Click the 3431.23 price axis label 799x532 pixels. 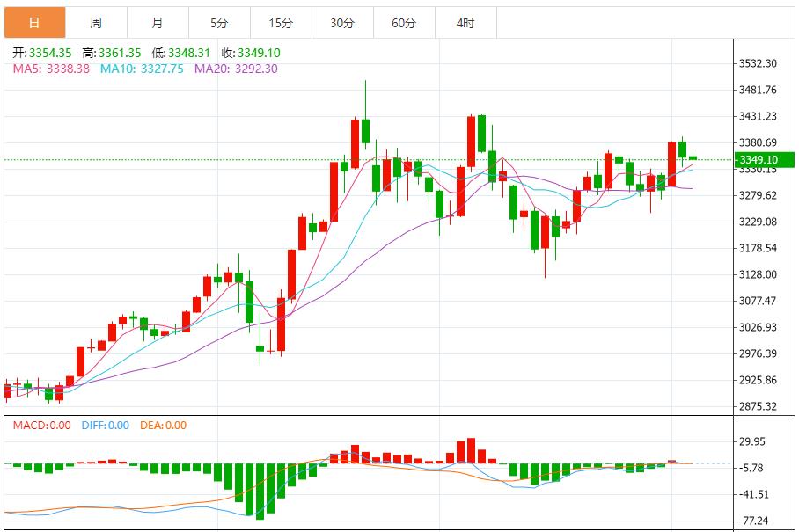pos(758,117)
